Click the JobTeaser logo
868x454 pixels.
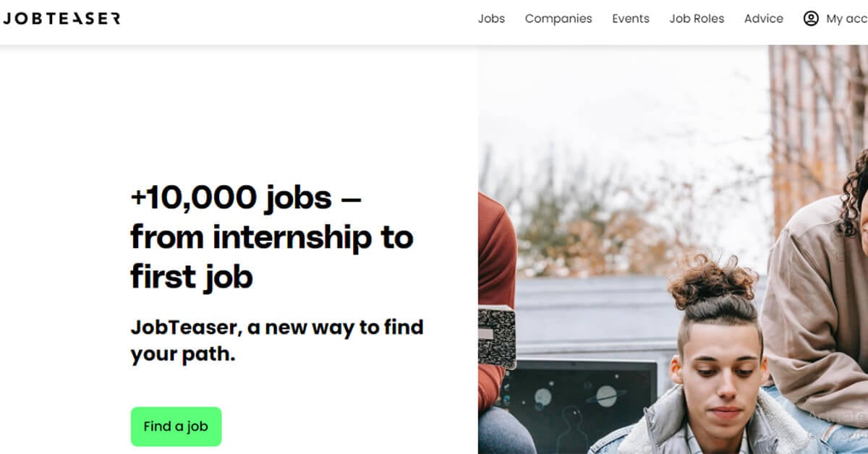[61, 19]
